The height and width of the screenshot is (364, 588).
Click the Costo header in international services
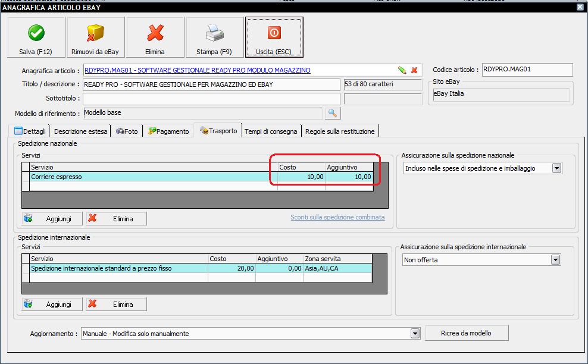tap(232, 258)
